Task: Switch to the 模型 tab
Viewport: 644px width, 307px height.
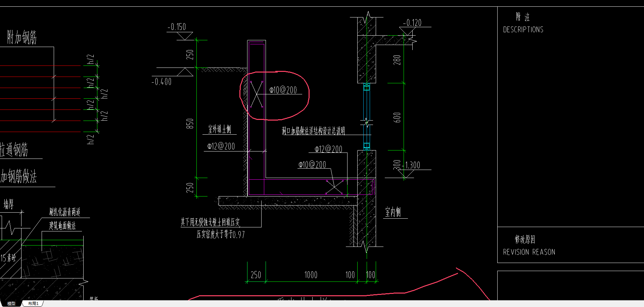Action: 11,303
